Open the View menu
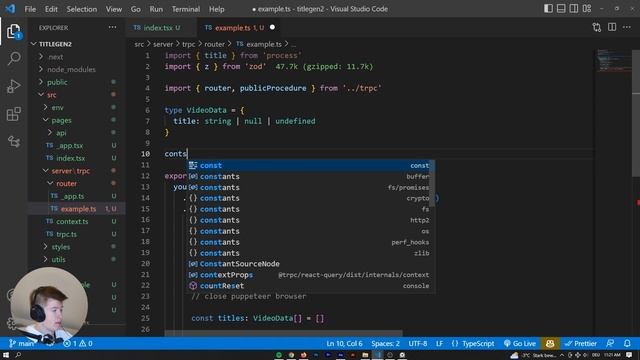 tap(113, 9)
